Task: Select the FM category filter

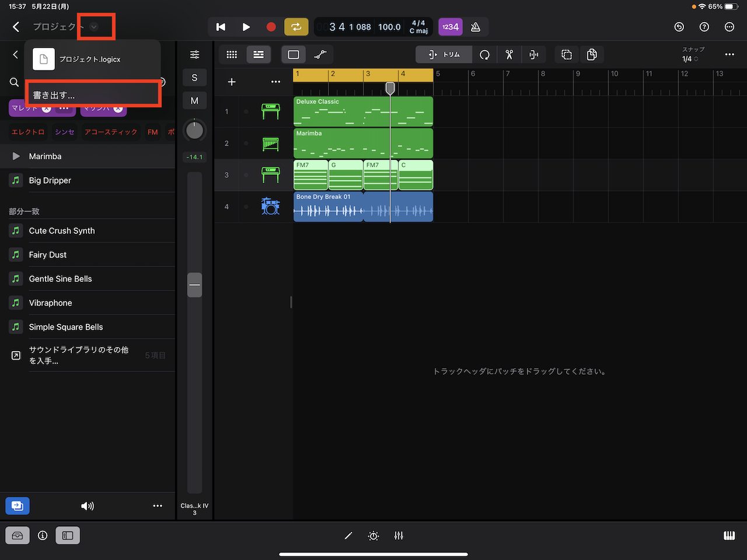Action: (152, 132)
